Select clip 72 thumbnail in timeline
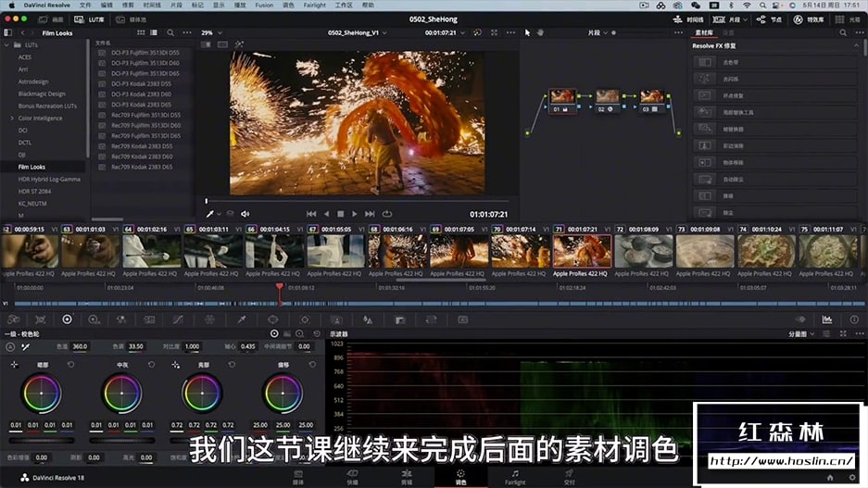This screenshot has width=868, height=488. coord(644,251)
